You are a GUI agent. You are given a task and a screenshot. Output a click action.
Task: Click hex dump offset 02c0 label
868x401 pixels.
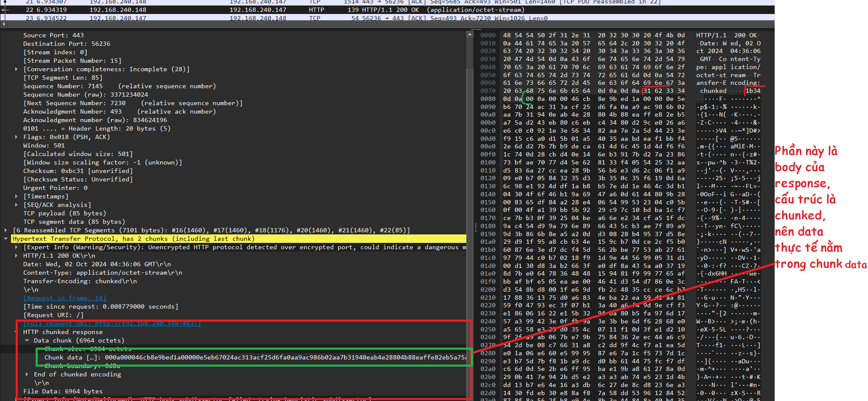488,385
